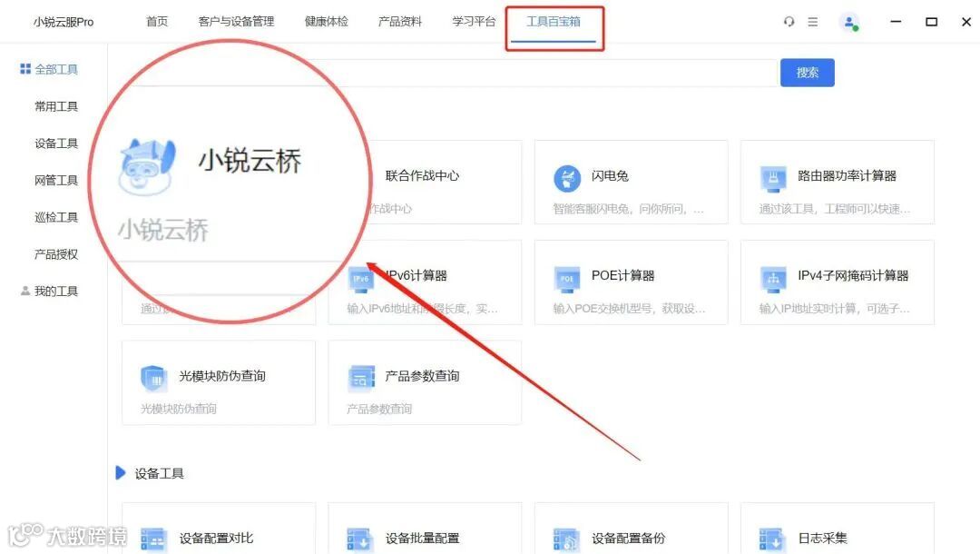
Task: Click the blue 搜索 button
Action: click(x=807, y=73)
